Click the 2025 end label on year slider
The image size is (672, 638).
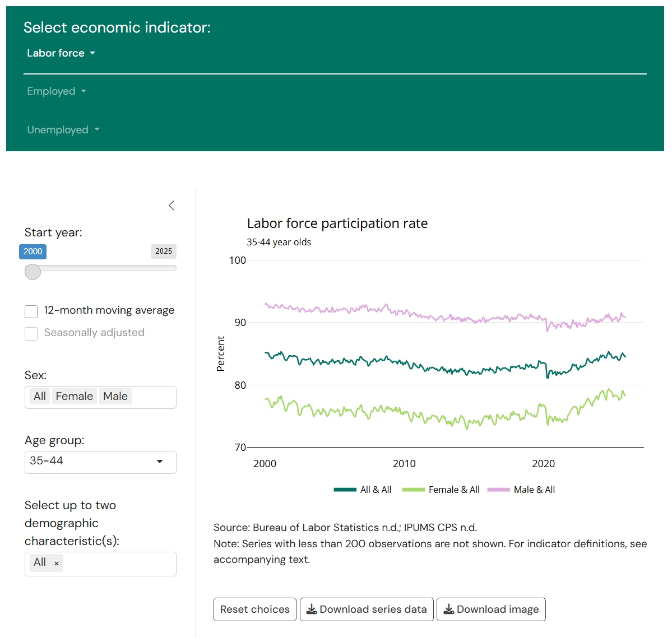click(164, 252)
